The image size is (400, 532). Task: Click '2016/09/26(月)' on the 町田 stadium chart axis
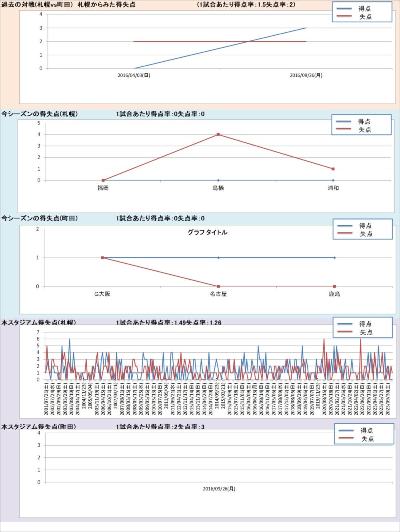click(219, 489)
